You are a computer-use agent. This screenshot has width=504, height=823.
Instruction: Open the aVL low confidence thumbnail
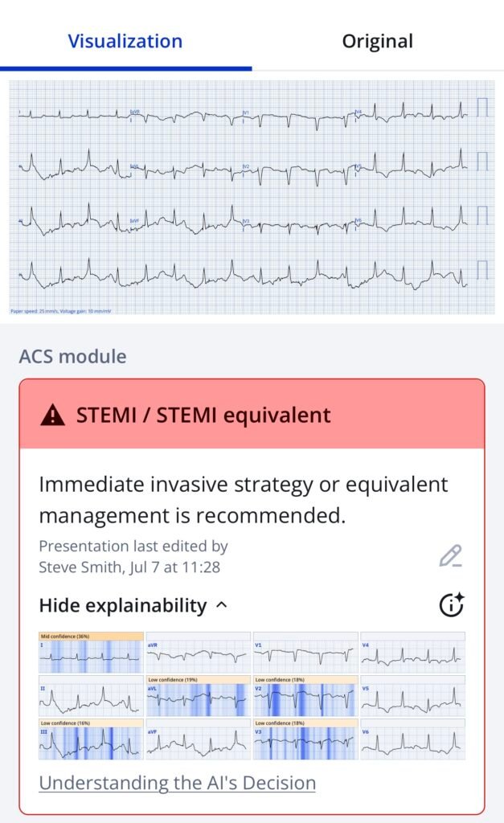(198, 696)
